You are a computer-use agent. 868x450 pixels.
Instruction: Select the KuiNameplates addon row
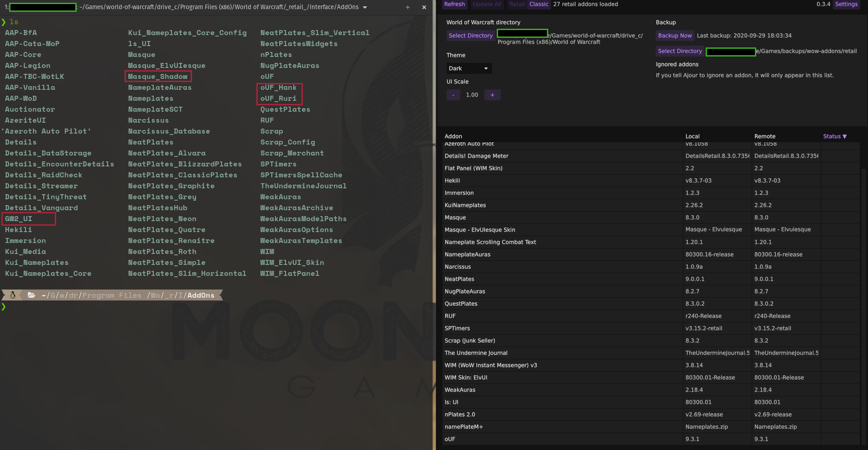652,205
